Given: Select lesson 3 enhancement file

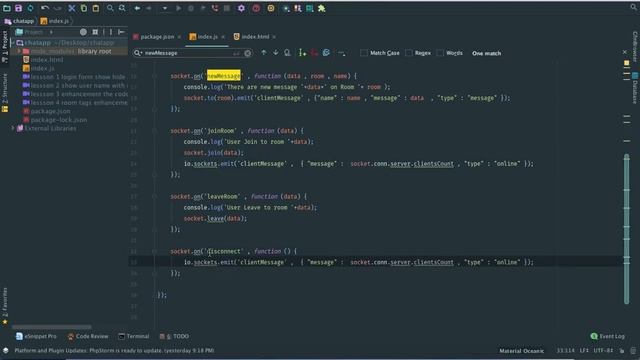Looking at the screenshot, I should [x=75, y=94].
